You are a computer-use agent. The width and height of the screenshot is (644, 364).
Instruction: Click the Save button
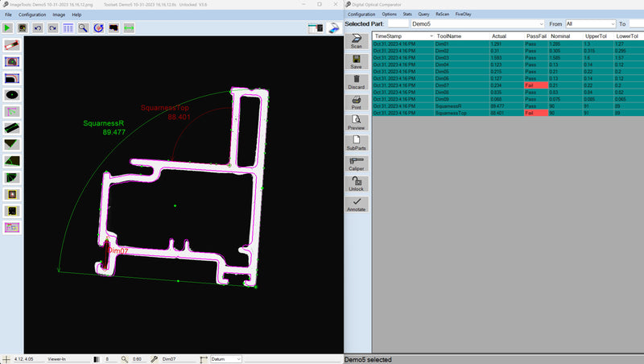(356, 60)
